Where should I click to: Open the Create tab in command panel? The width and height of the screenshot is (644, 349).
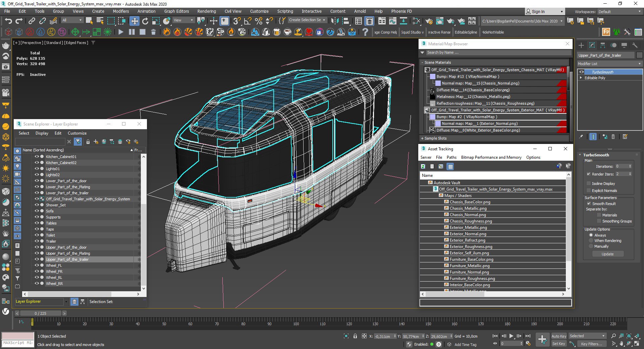(581, 45)
